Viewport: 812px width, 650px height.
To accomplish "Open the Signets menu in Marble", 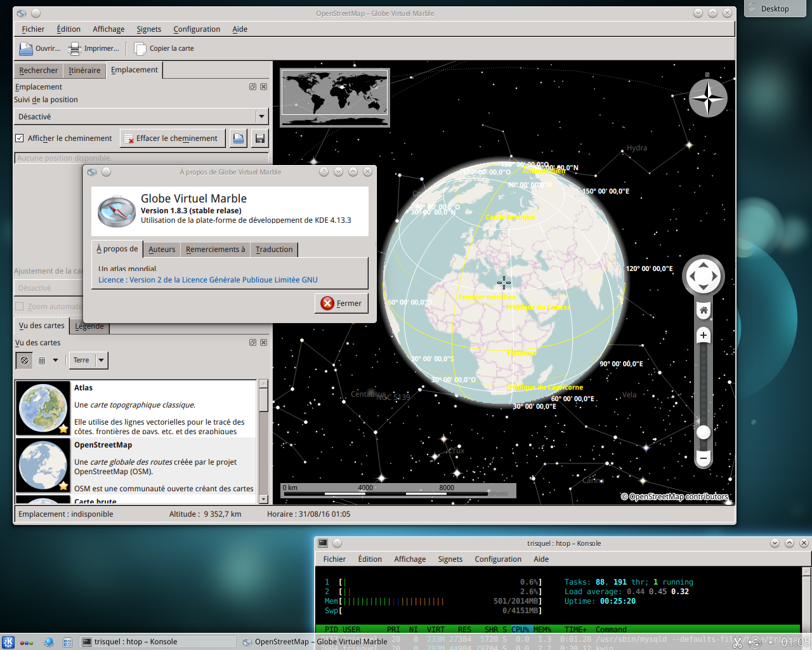I will 149,29.
